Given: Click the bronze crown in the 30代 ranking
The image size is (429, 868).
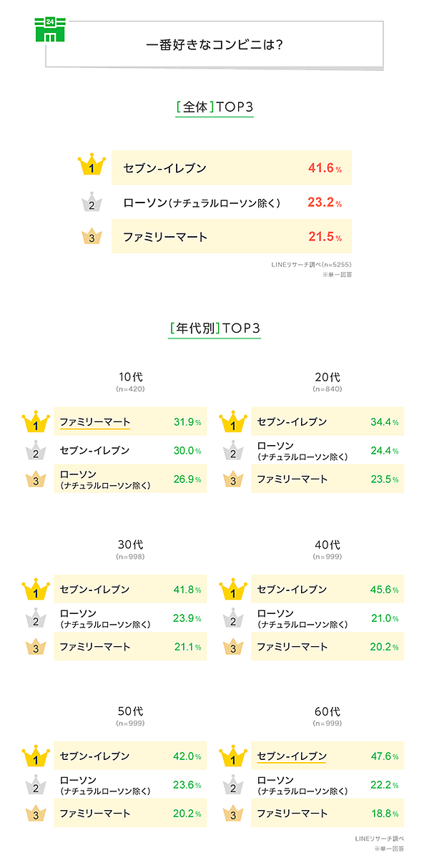Looking at the screenshot, I should tap(35, 647).
